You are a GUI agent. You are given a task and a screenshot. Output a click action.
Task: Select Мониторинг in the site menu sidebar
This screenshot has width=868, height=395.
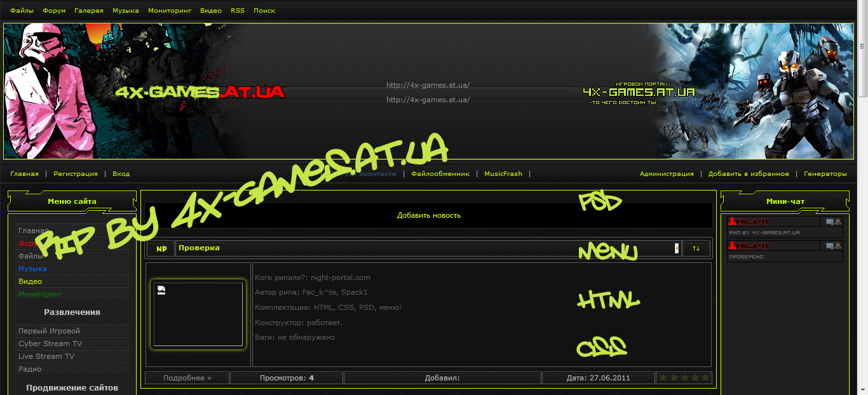coord(40,294)
